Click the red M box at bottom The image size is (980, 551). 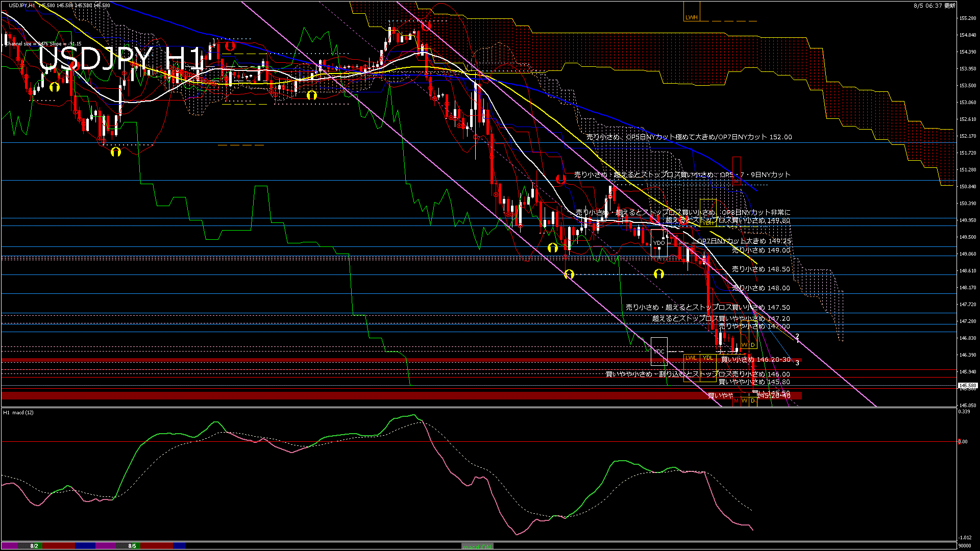tap(736, 401)
